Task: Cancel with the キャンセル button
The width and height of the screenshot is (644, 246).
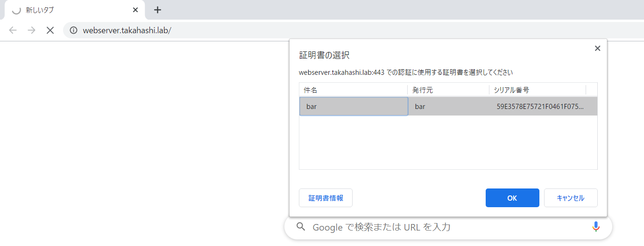Action: (x=571, y=198)
